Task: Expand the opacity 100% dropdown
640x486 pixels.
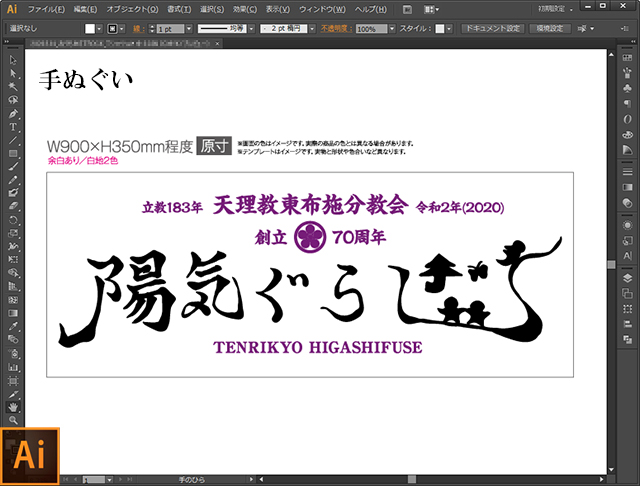Action: click(392, 29)
